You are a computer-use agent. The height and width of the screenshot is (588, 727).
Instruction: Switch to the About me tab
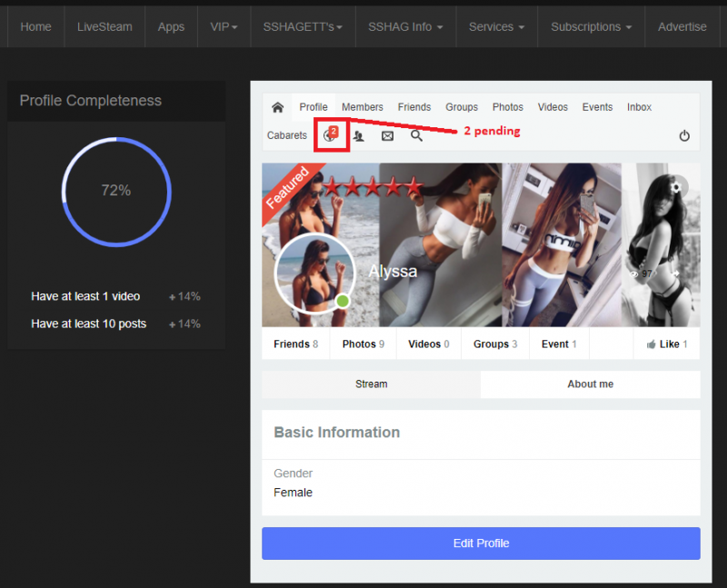[590, 384]
